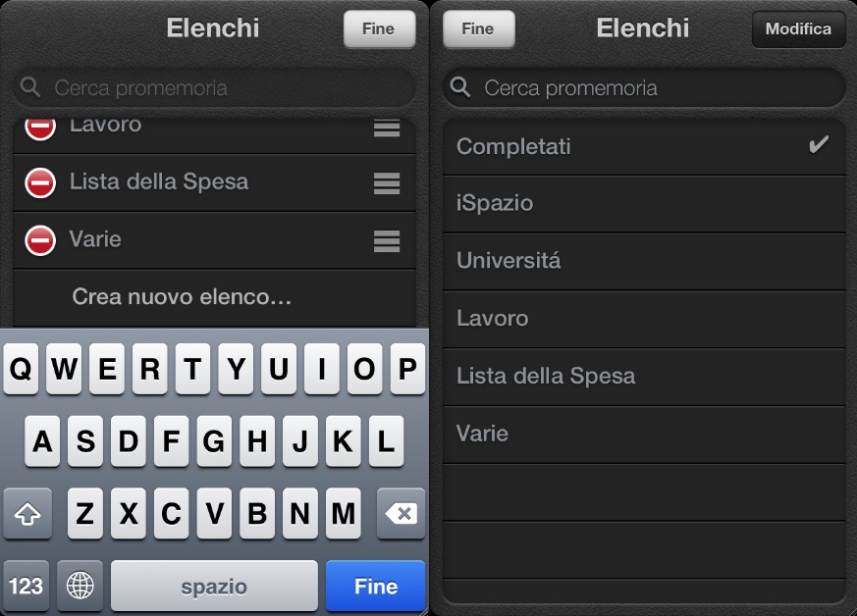Tap the magnifier icon in right search bar
The height and width of the screenshot is (616, 857).
(460, 88)
